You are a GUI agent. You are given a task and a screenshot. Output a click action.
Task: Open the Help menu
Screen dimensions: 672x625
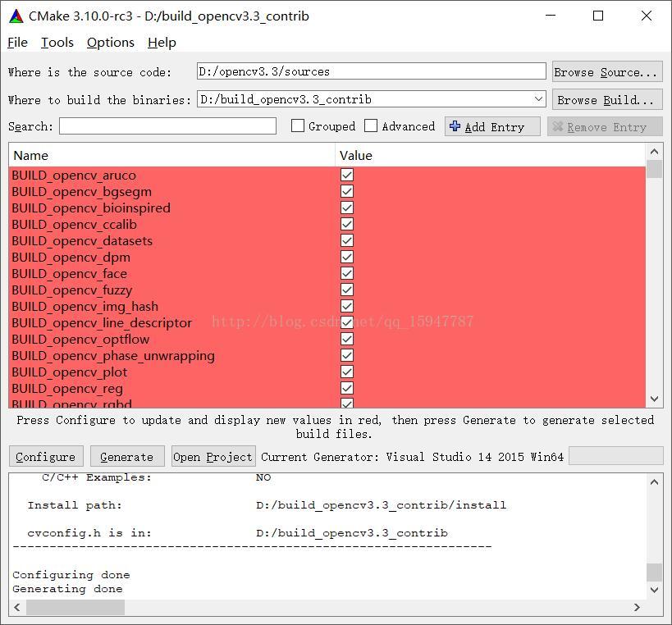162,43
